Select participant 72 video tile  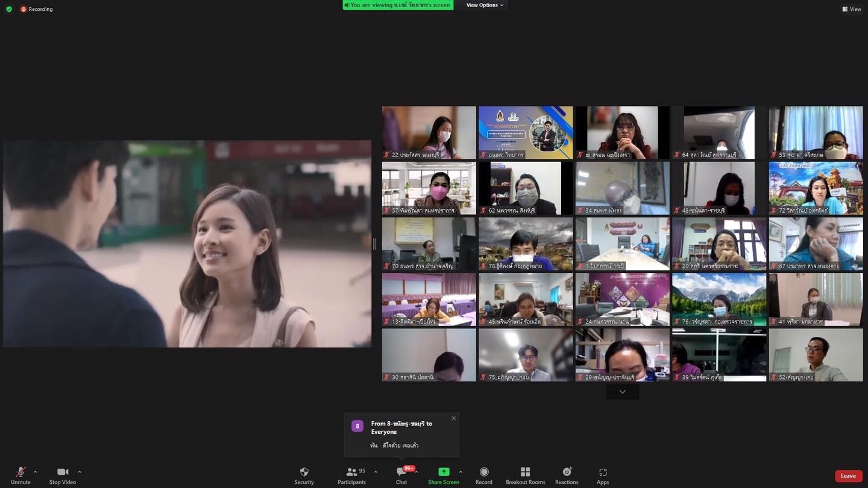point(816,188)
